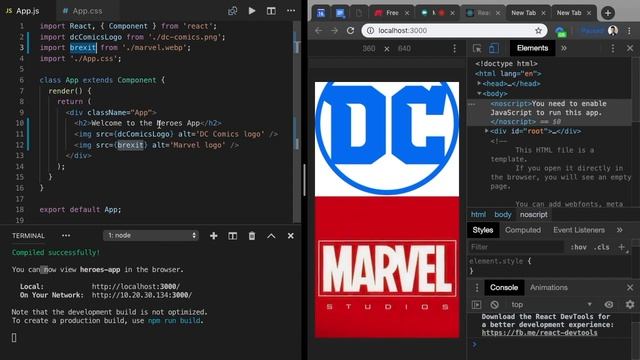Select 'html' in DevTools breadcrumb
Screen dimensions: 640x360
coord(478,215)
